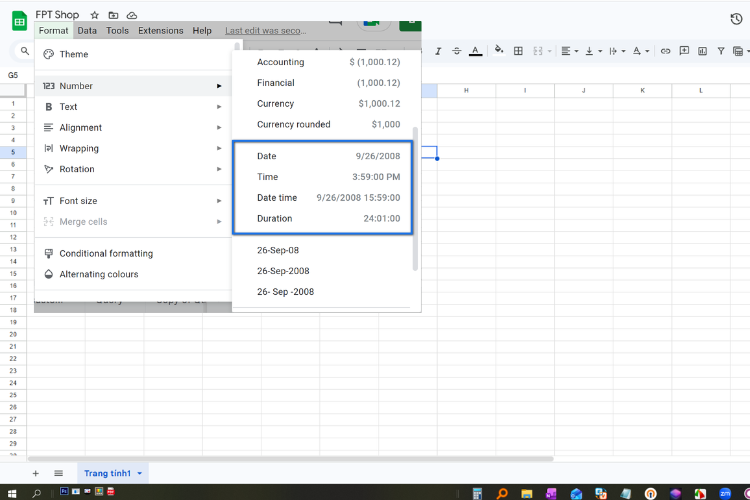Image resolution: width=750 pixels, height=500 pixels.
Task: Select row 20 header
Action: click(x=13, y=334)
